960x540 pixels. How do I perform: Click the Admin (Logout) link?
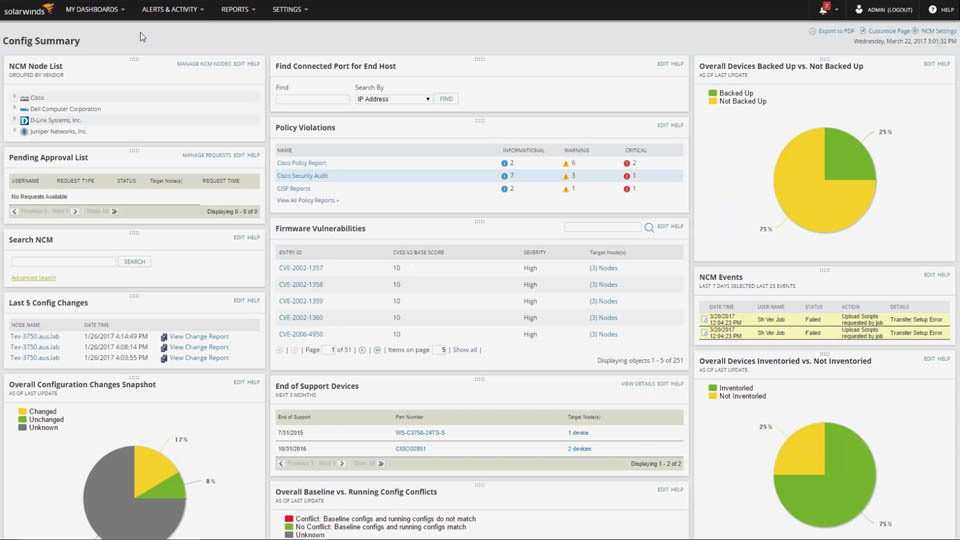[890, 10]
